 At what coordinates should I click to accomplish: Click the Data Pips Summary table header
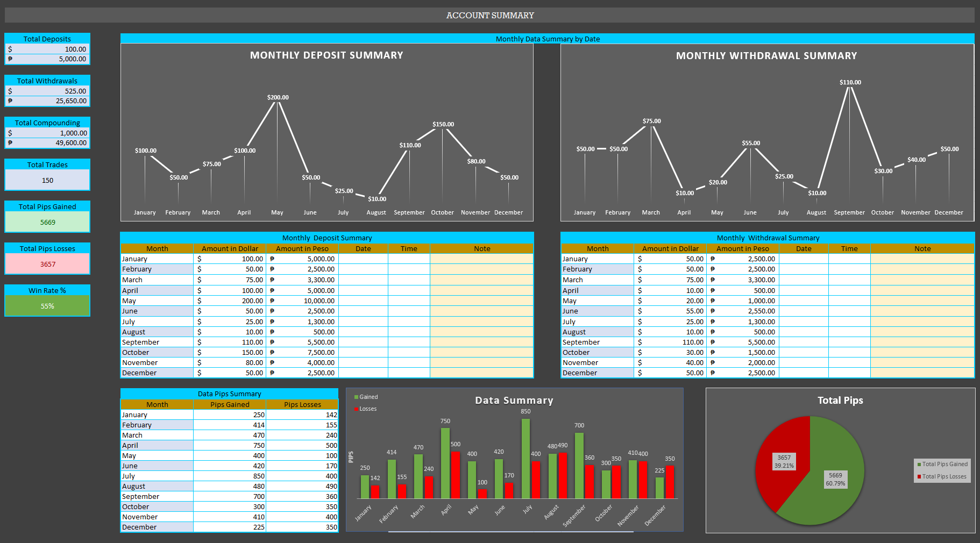point(230,394)
